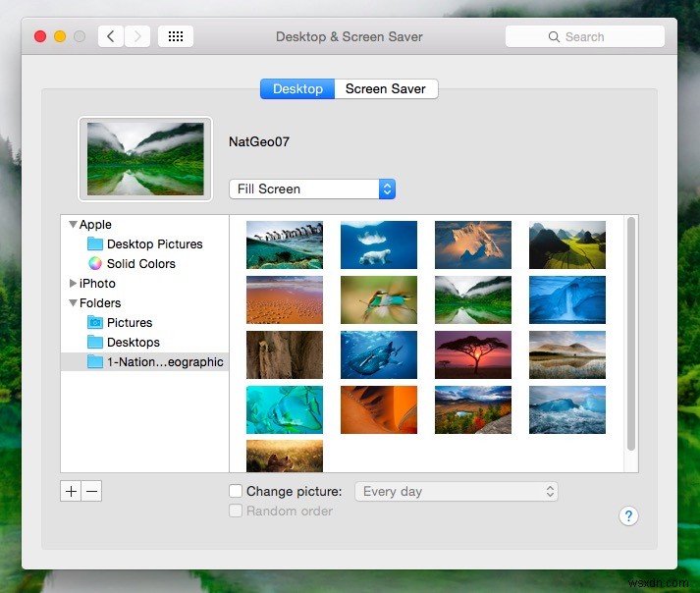Enable the Change picture checkbox
The width and height of the screenshot is (700, 593).
pos(236,491)
